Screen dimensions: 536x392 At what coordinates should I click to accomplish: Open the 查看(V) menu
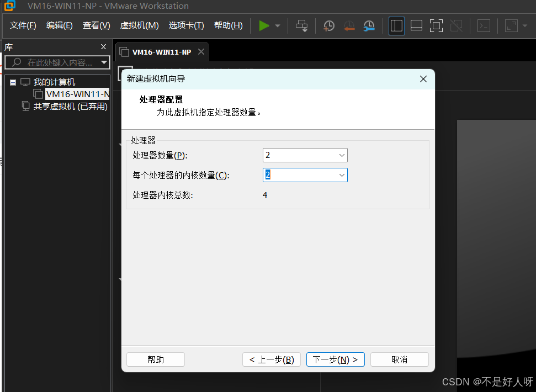tap(97, 25)
